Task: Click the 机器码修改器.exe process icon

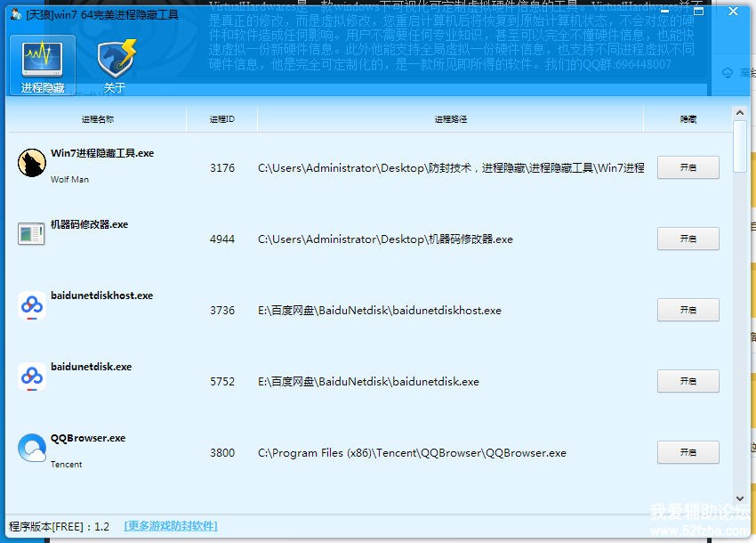Action: [x=31, y=234]
